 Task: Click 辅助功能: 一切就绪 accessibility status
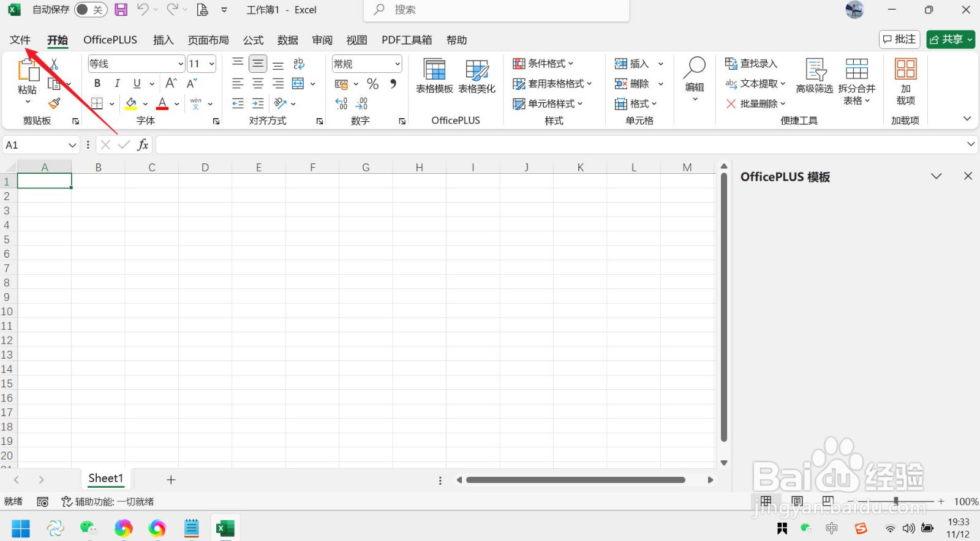(108, 502)
